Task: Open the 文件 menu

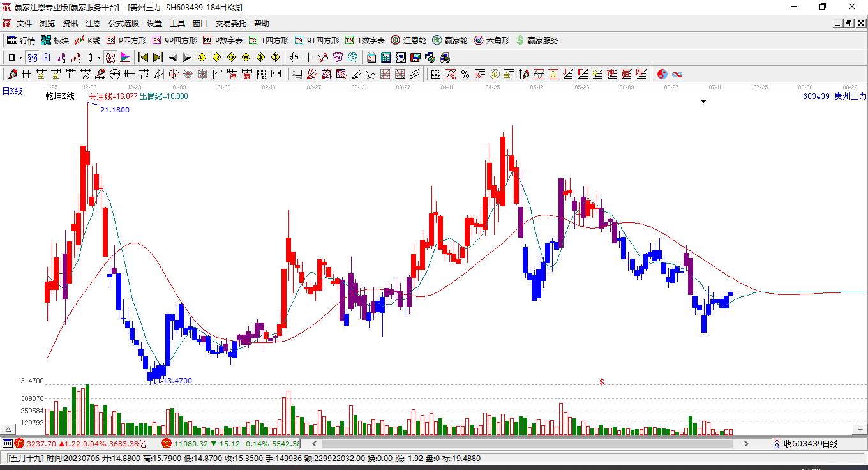Action: (x=24, y=24)
